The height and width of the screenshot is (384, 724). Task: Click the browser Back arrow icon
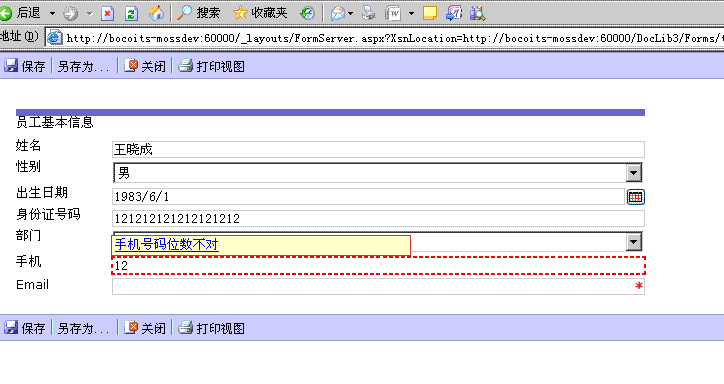pyautogui.click(x=6, y=13)
